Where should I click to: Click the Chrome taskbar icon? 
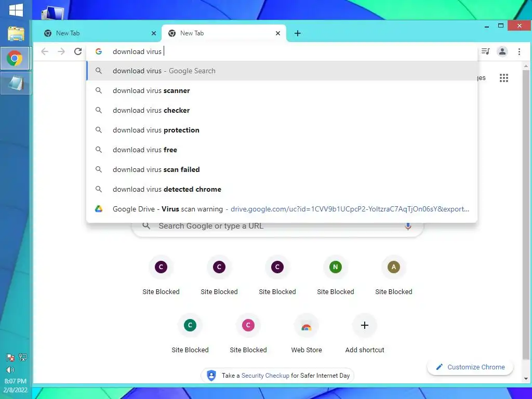pos(15,59)
